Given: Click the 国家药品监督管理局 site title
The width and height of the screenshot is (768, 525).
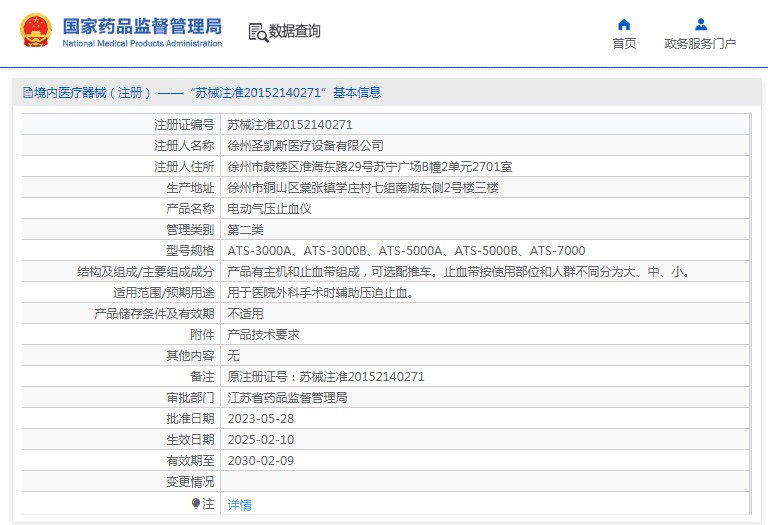Looking at the screenshot, I should click(x=142, y=27).
